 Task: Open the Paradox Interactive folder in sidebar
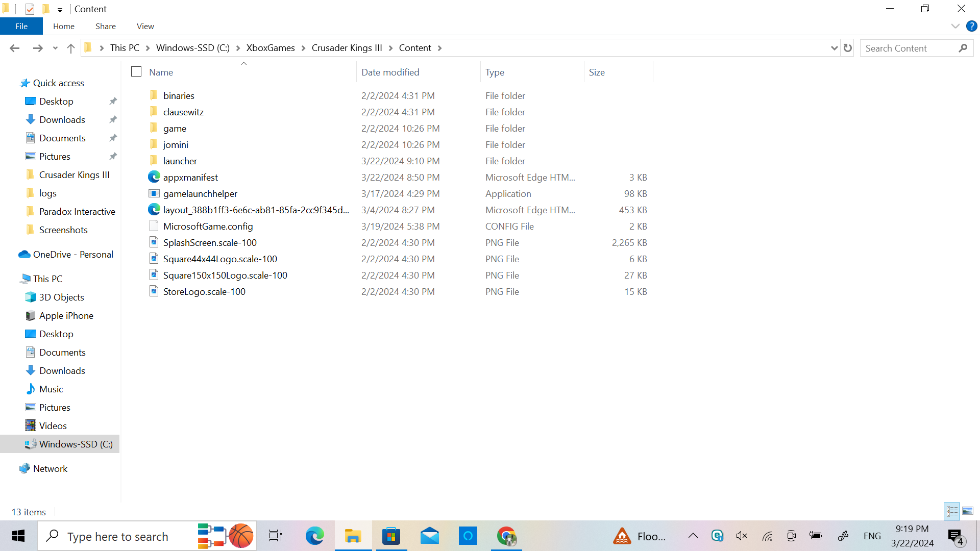[77, 211]
